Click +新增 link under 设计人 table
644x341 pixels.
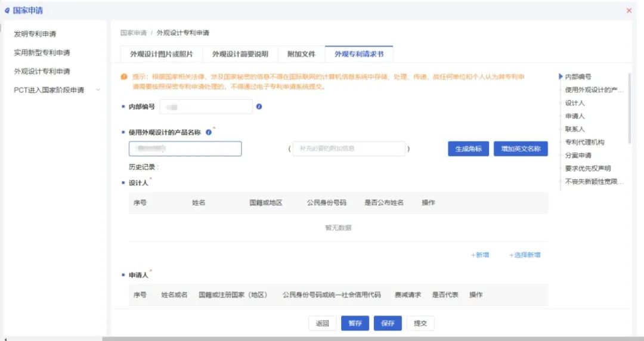tap(479, 255)
